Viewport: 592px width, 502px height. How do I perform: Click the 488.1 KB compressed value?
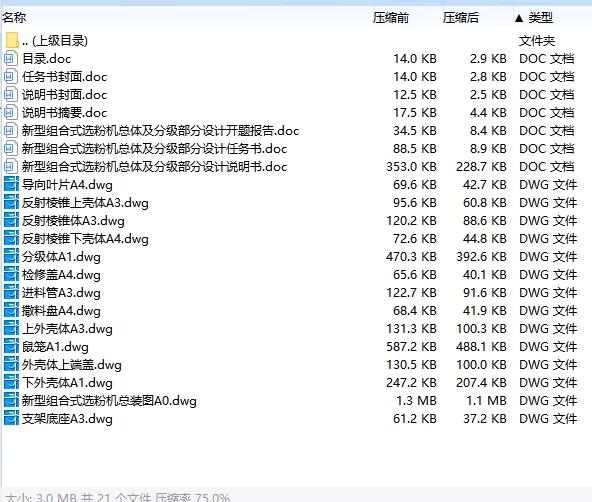pos(481,346)
